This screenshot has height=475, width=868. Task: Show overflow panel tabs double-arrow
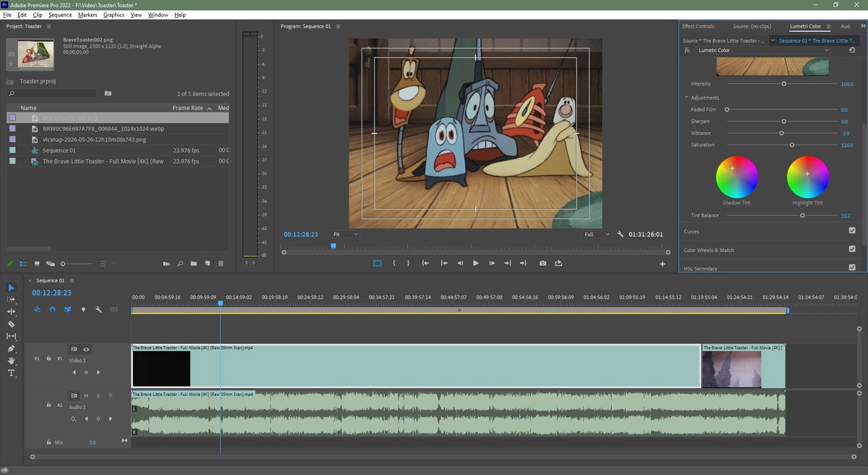point(863,26)
